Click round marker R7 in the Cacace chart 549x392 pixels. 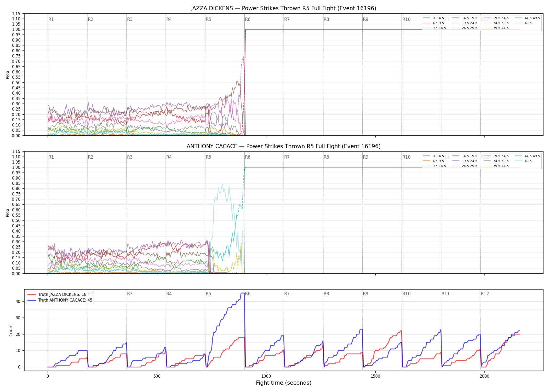pyautogui.click(x=287, y=157)
